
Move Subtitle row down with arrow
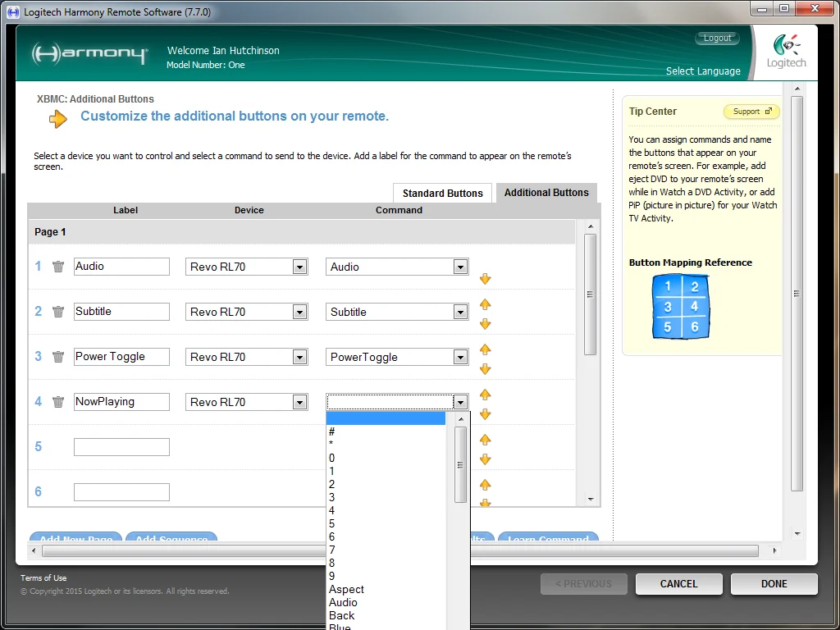coord(486,323)
